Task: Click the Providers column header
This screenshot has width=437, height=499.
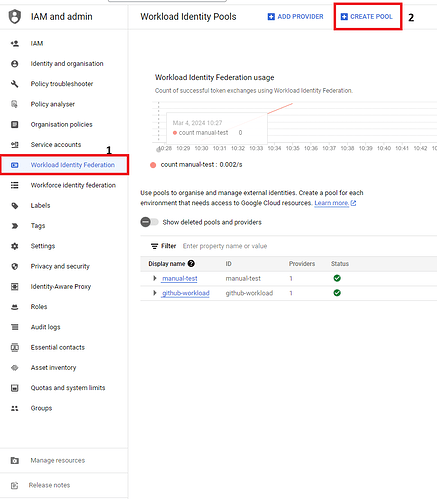Action: click(x=302, y=264)
